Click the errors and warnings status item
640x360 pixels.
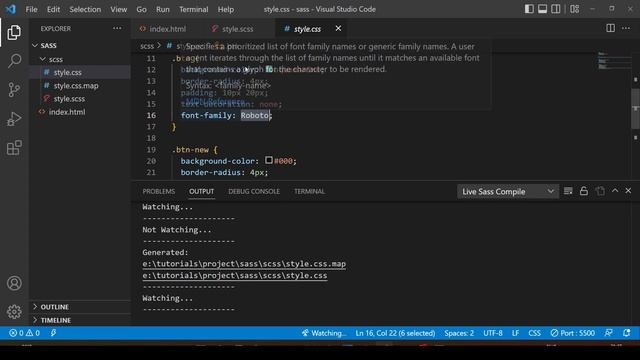pyautogui.click(x=24, y=333)
